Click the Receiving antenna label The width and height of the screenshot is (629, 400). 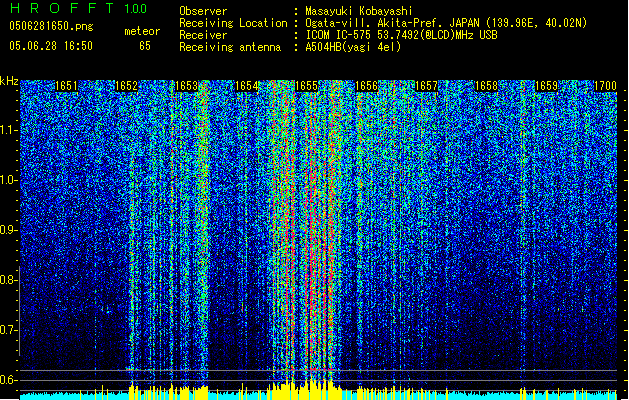[230, 47]
